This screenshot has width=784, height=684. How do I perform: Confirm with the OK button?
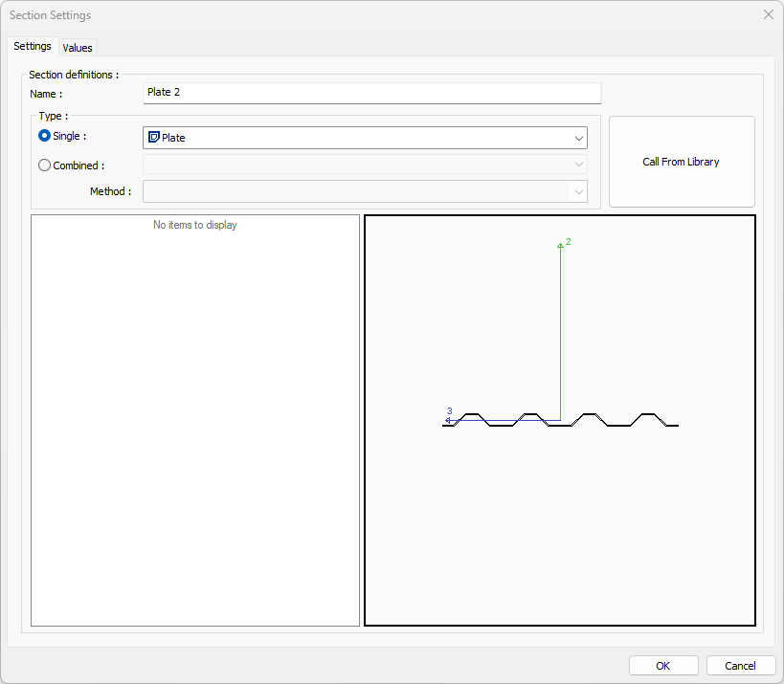pyautogui.click(x=662, y=666)
